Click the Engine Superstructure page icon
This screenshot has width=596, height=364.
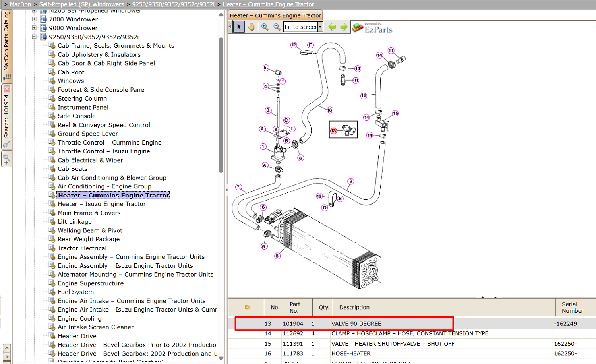click(52, 283)
